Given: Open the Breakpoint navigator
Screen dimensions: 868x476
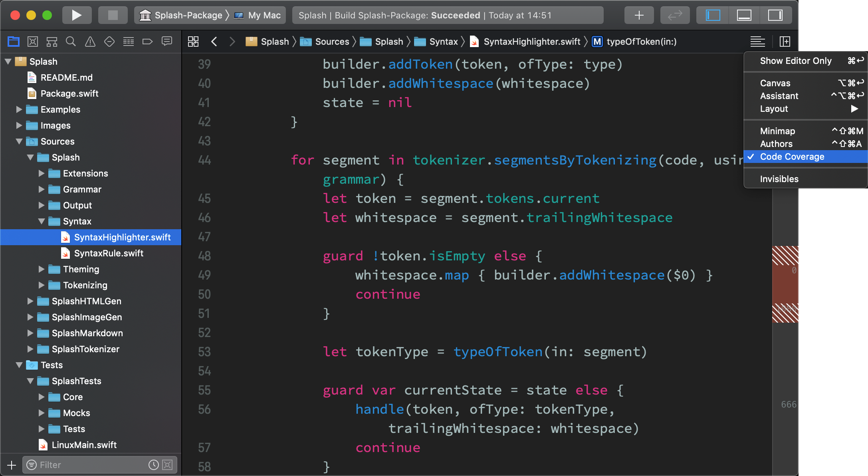Looking at the screenshot, I should point(148,41).
